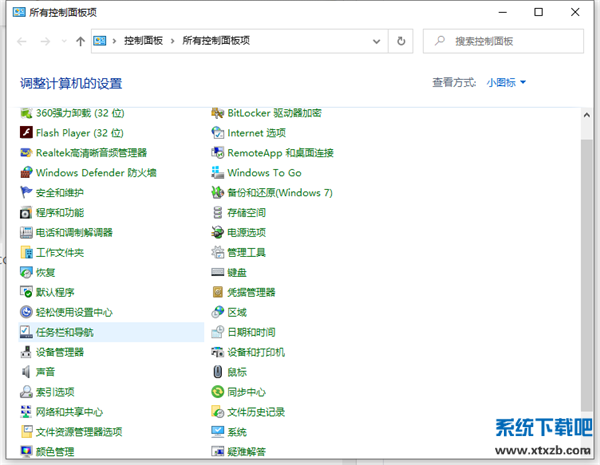Open the 电源选项 icon
600x465 pixels.
pos(218,232)
